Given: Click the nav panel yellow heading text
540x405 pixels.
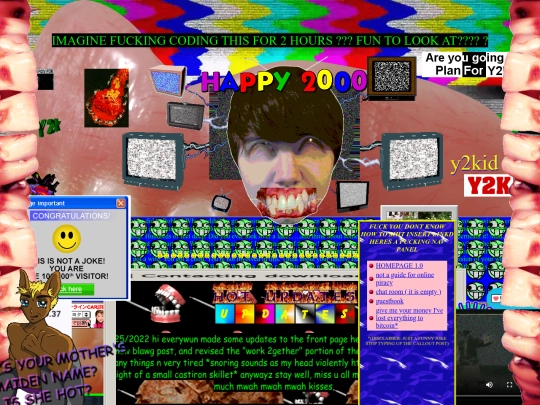Looking at the screenshot, I should [407, 238].
